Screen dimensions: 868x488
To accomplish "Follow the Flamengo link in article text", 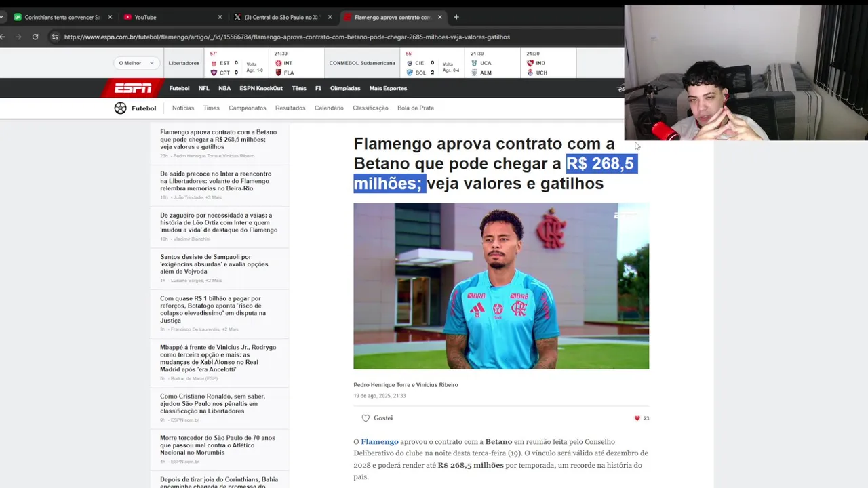I will pos(380,442).
